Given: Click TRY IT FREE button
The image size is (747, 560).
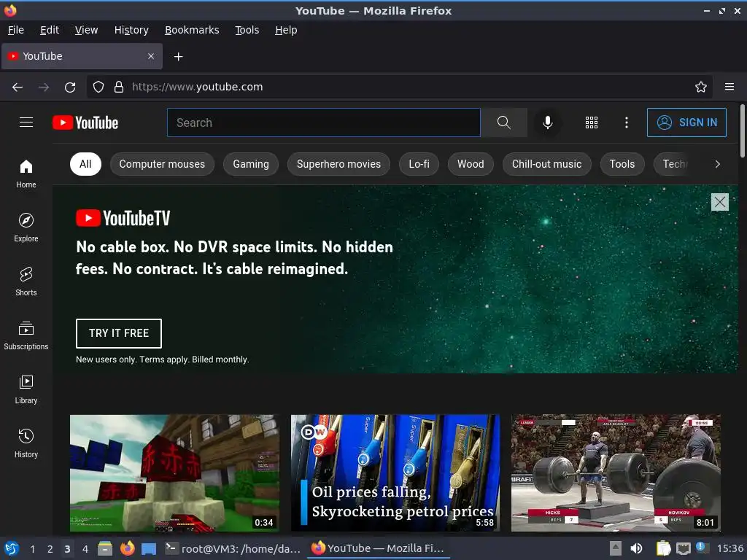Looking at the screenshot, I should coord(119,333).
